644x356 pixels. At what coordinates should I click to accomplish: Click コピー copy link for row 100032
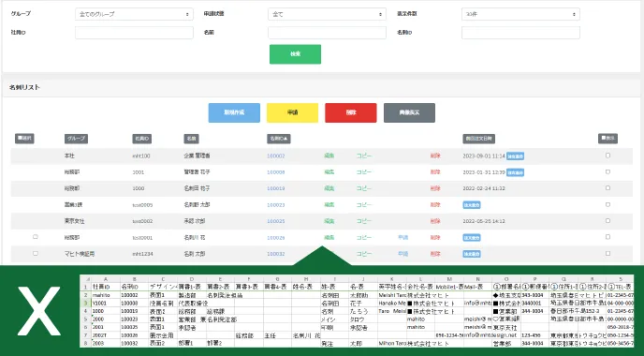(363, 254)
